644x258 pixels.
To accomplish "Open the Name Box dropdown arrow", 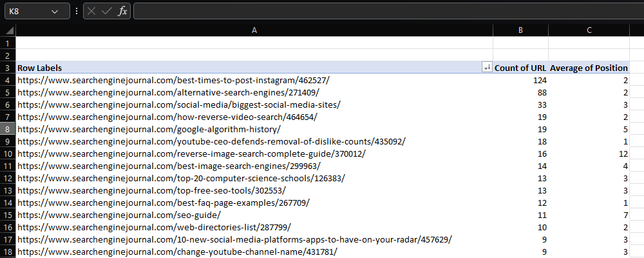I will click(x=55, y=12).
